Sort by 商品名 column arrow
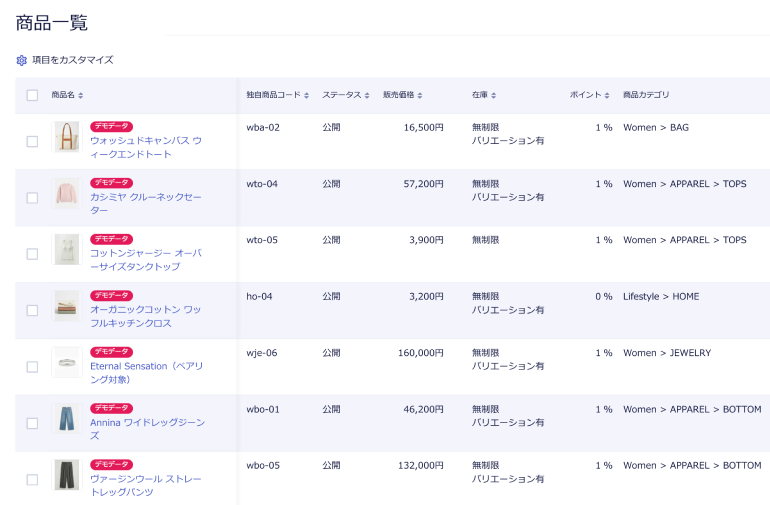770x505 pixels. [81, 95]
